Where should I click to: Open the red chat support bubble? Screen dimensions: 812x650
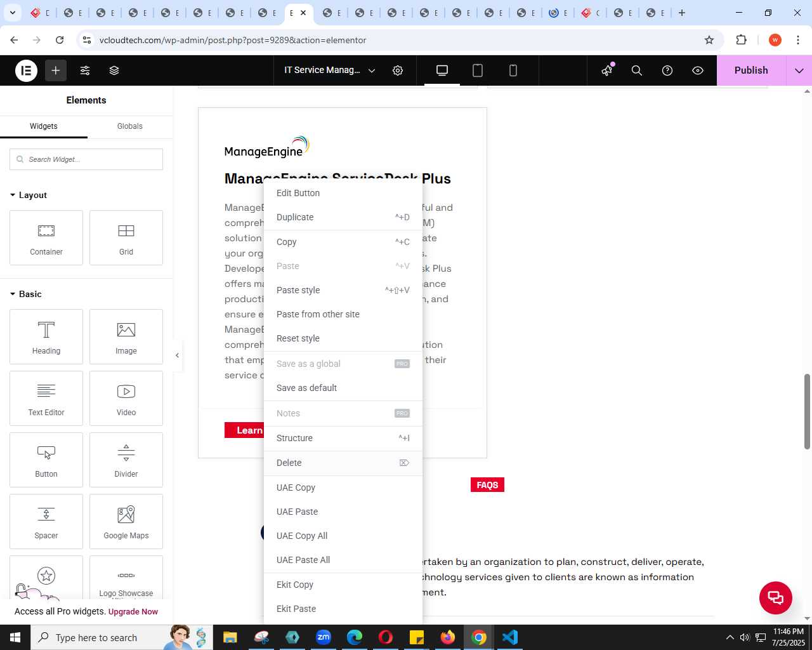pyautogui.click(x=776, y=598)
